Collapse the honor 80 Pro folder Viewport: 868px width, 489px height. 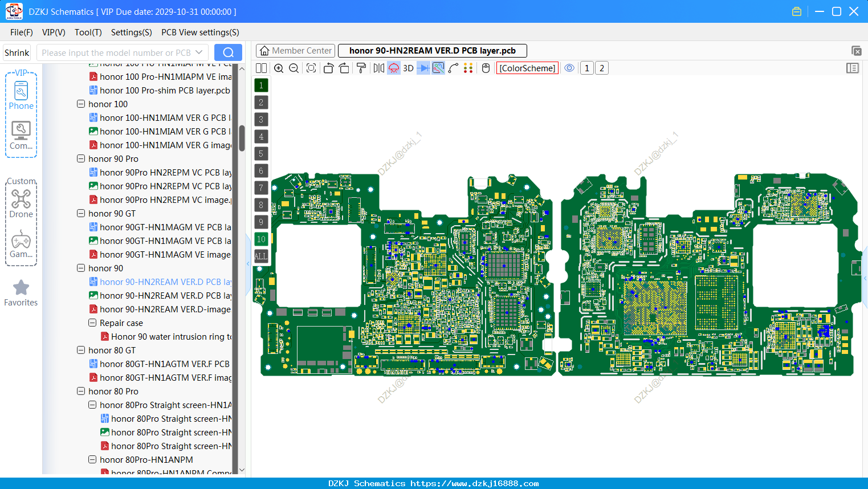tap(81, 392)
